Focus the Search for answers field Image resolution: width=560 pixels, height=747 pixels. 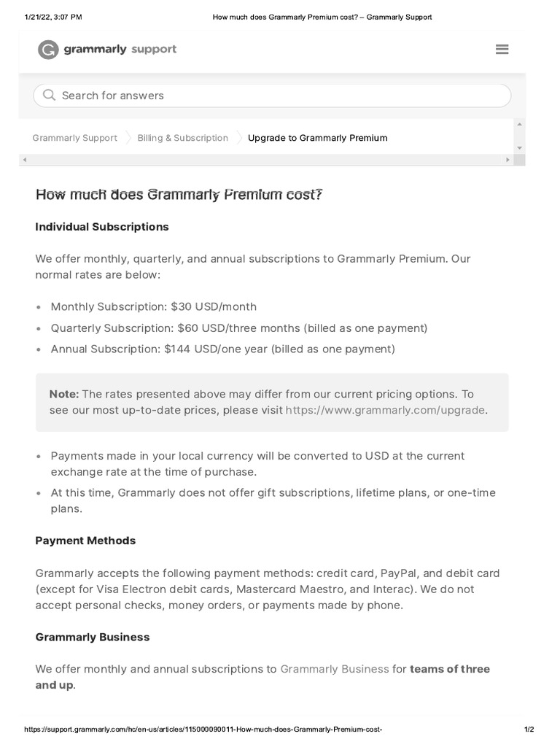pyautogui.click(x=277, y=96)
